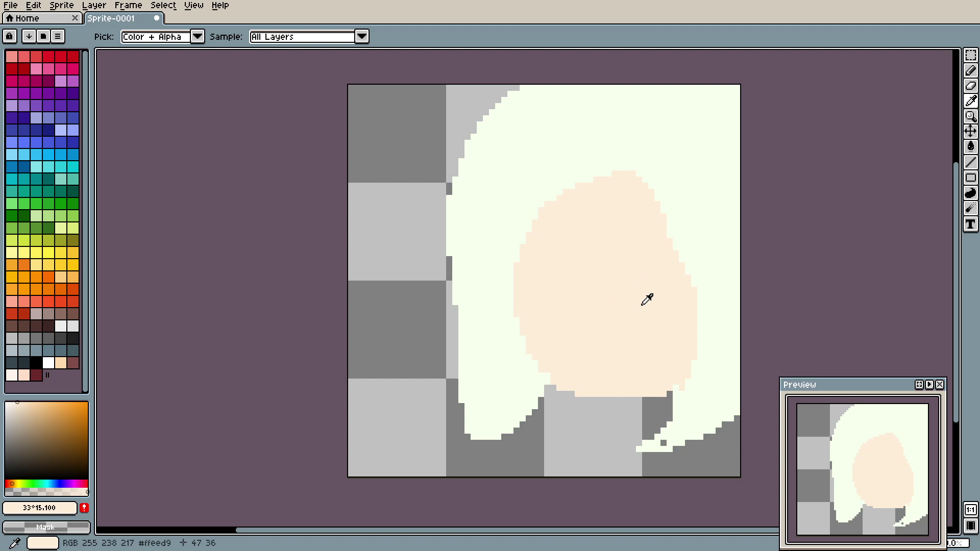This screenshot has width=980, height=551.
Task: Select the Rectangle shape tool
Action: tap(970, 178)
